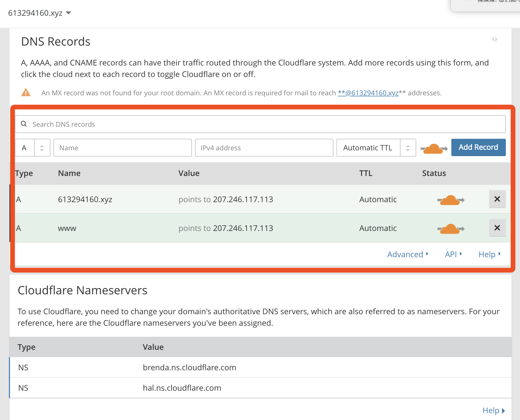520x420 pixels.
Task: Edit the 613294160.xyz record name
Action: pos(85,199)
